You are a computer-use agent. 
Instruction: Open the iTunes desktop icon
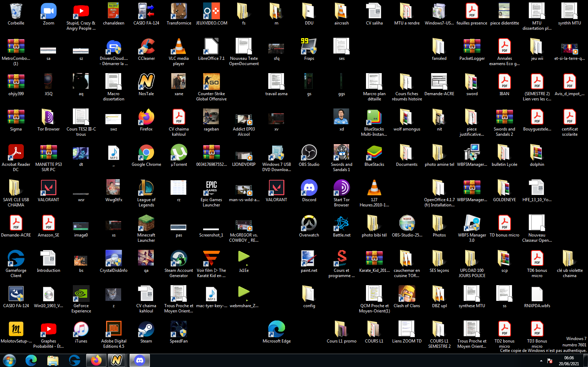point(81,332)
